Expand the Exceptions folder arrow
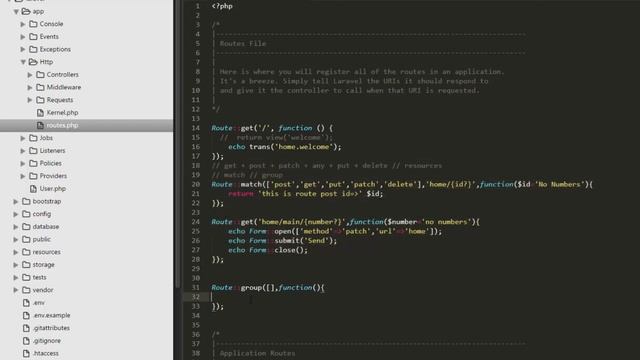 (x=23, y=49)
